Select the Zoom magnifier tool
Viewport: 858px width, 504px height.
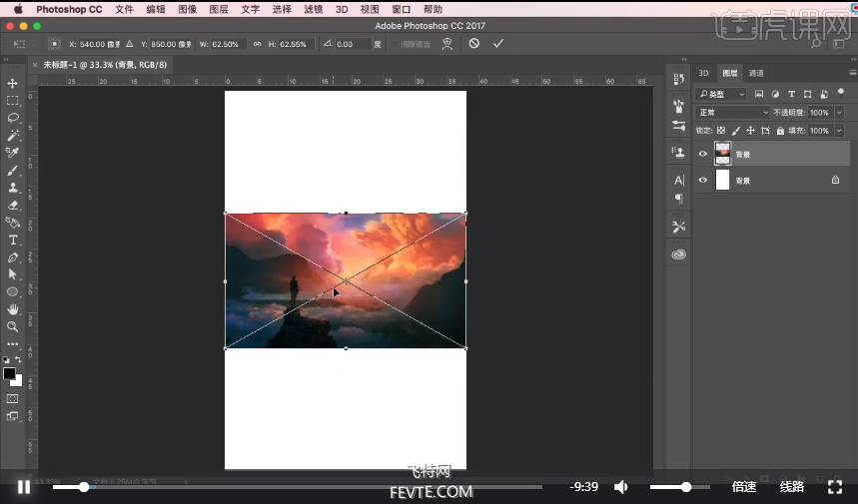tap(13, 327)
